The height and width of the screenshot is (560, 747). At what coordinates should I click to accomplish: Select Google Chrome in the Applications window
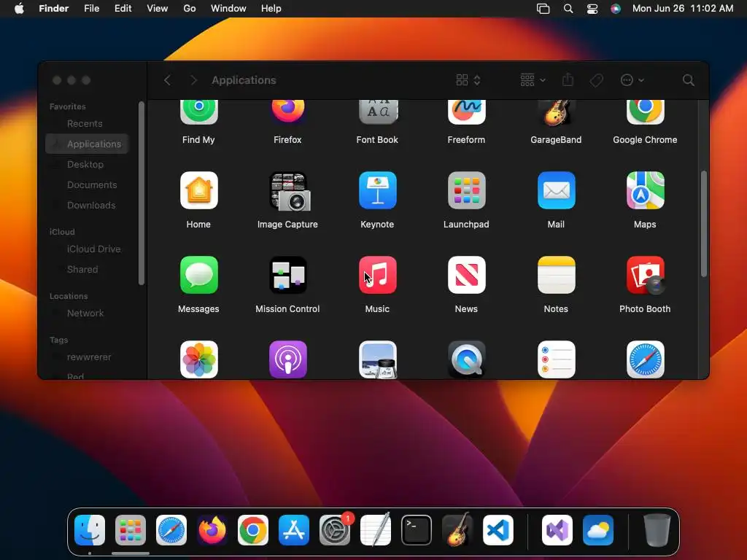(645, 112)
